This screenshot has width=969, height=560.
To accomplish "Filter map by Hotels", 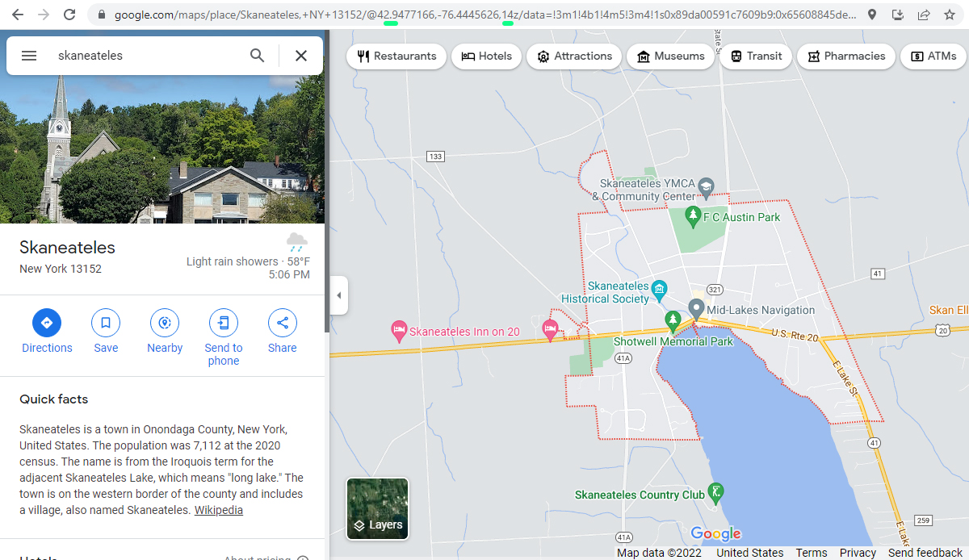I will (487, 56).
